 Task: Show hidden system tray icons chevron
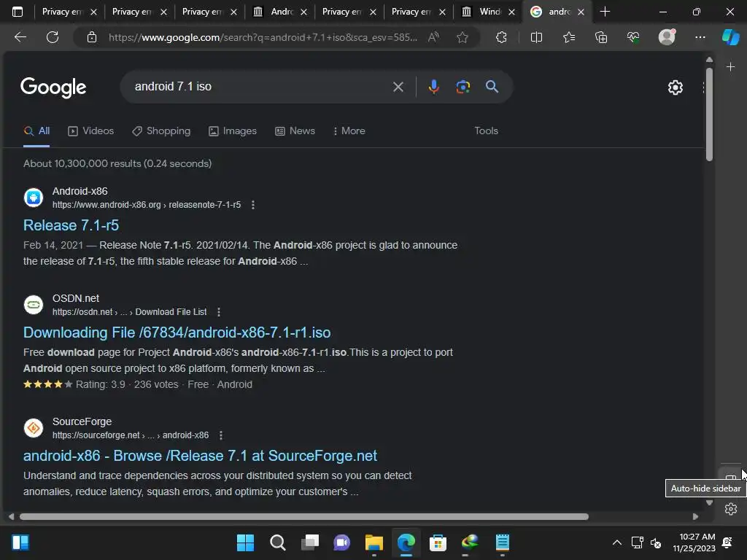pos(617,542)
